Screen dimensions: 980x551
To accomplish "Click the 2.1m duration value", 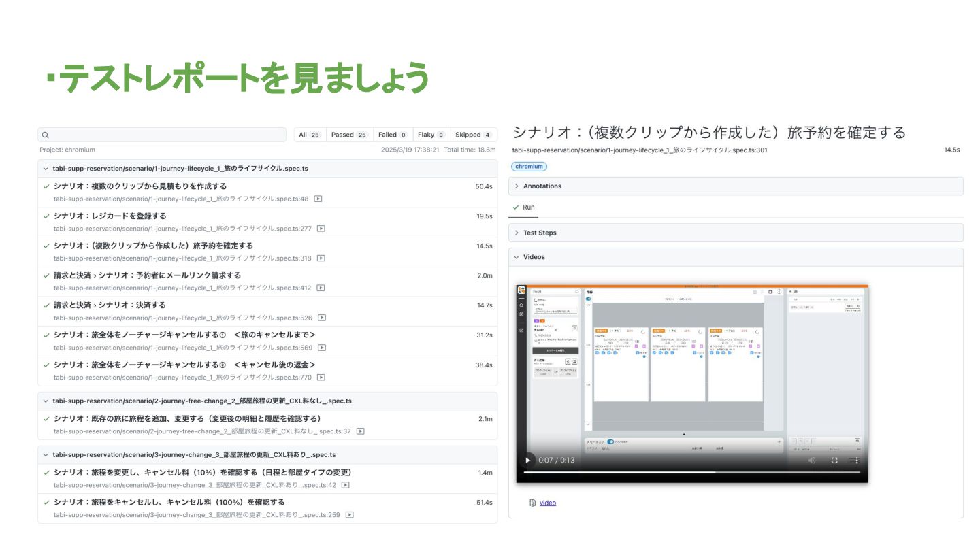I will 485,419.
